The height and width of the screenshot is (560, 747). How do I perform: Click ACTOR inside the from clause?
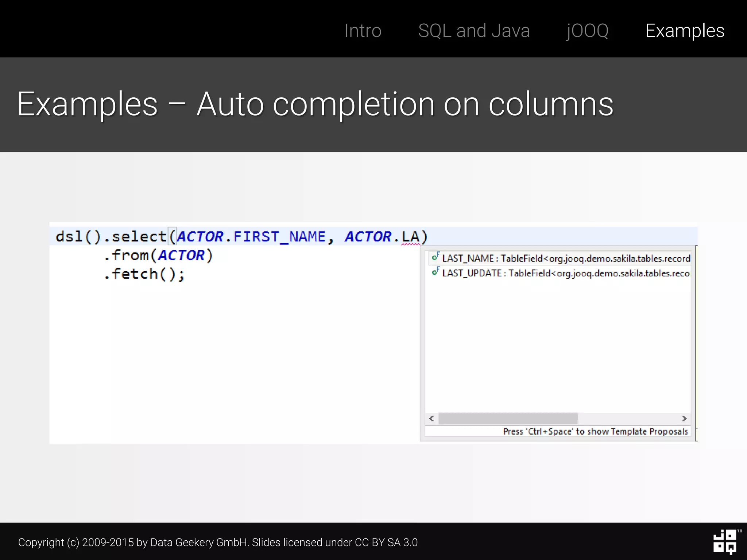click(181, 255)
